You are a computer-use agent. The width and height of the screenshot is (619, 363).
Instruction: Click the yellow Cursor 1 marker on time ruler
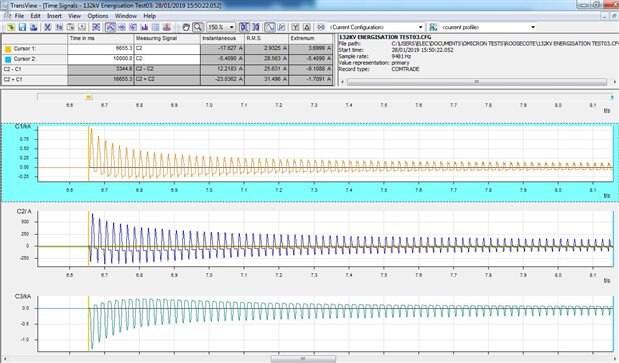tap(88, 97)
